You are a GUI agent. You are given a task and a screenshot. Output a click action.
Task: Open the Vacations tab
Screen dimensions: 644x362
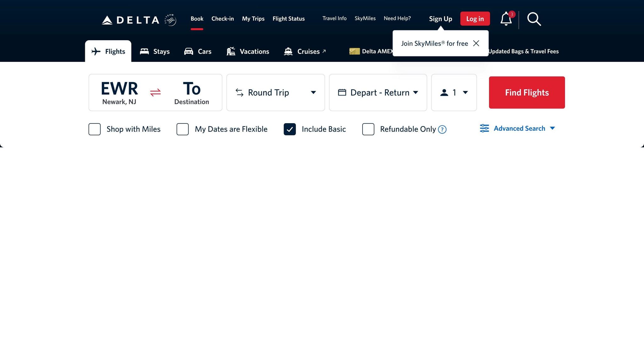click(248, 51)
